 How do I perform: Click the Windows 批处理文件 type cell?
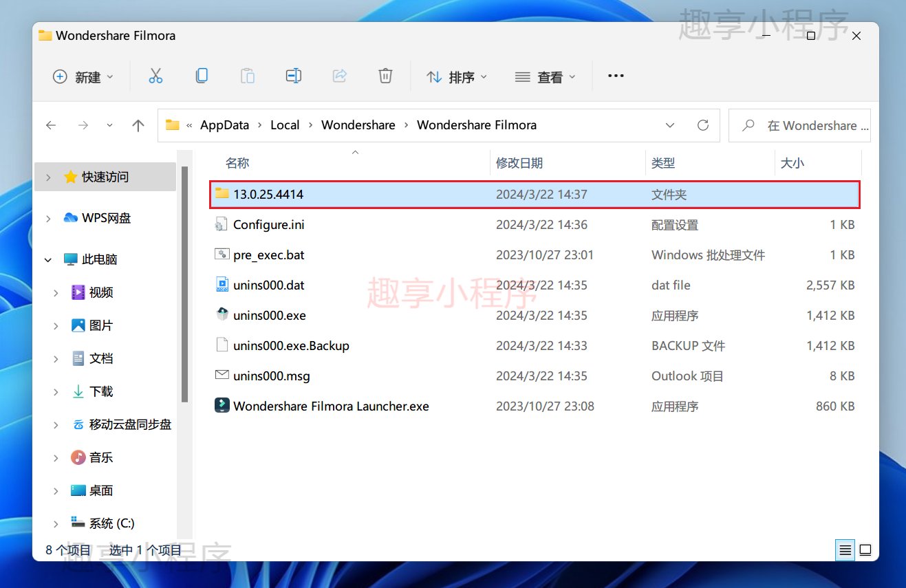point(708,254)
